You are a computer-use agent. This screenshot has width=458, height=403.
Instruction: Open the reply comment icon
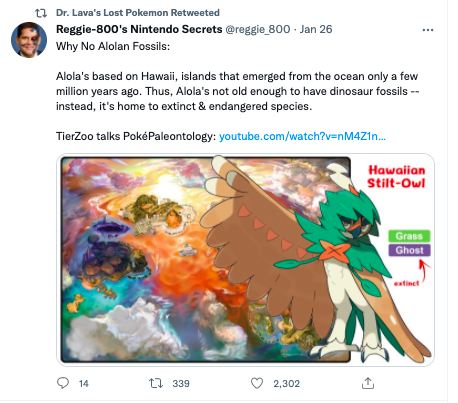point(63,383)
